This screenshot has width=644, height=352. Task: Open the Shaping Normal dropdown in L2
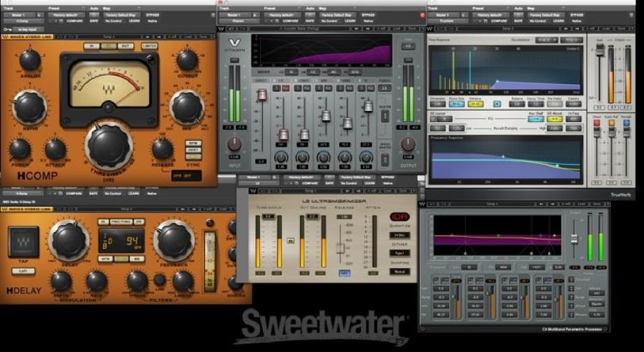pyautogui.click(x=399, y=271)
